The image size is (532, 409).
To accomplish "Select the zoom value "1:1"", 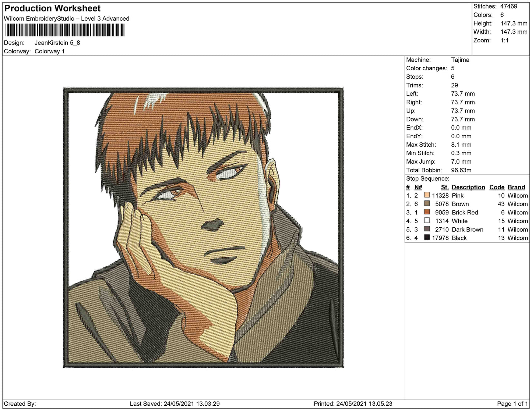I will [x=504, y=40].
